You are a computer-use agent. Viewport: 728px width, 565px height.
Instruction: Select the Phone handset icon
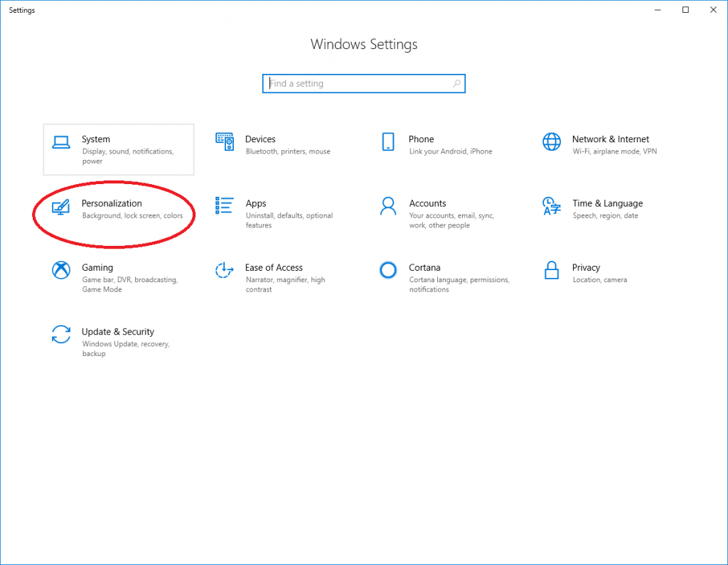[x=388, y=141]
